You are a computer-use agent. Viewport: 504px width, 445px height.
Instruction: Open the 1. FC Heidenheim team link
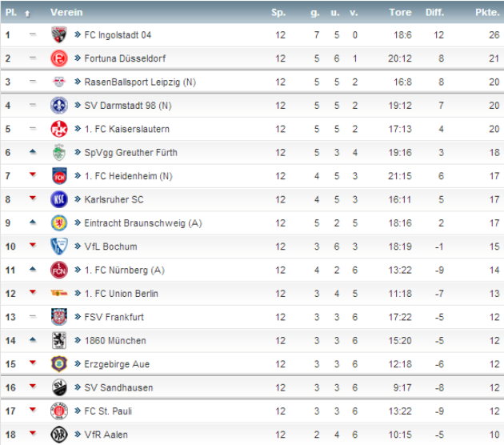128,176
